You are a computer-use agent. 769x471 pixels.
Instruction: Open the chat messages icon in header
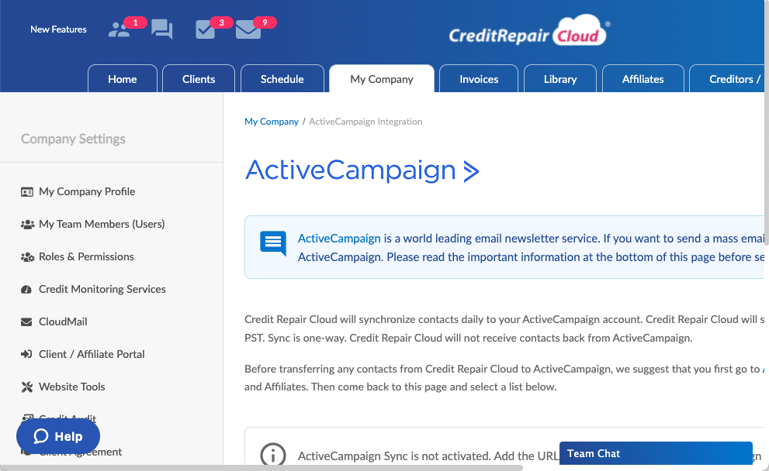click(x=162, y=29)
